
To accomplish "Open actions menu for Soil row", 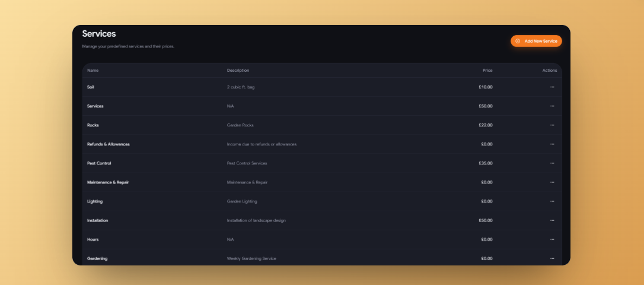I will [552, 87].
